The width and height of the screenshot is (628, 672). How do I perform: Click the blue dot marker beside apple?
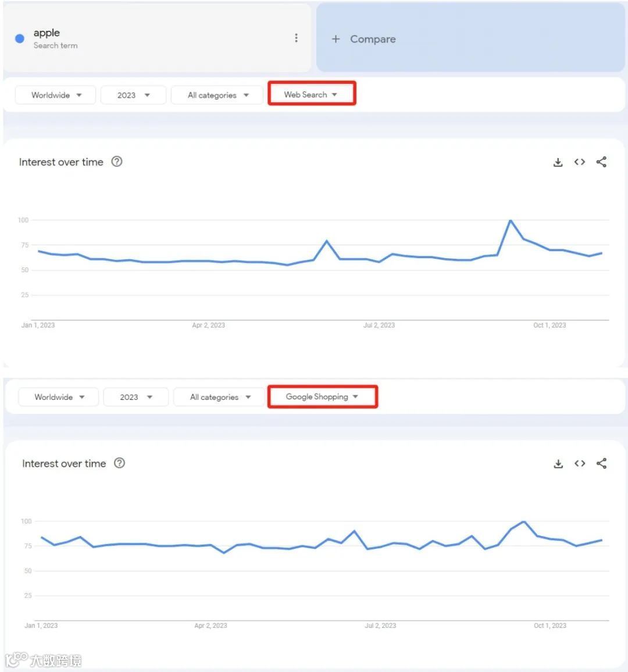[19, 38]
